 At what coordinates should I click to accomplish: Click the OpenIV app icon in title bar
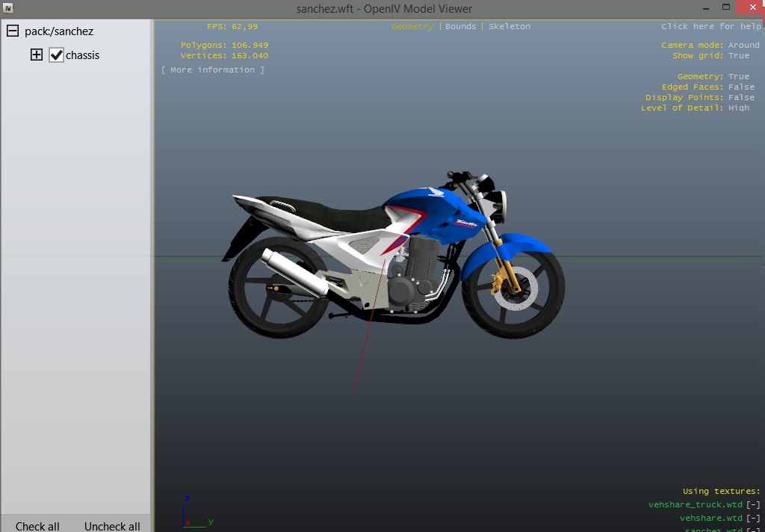[x=7, y=8]
